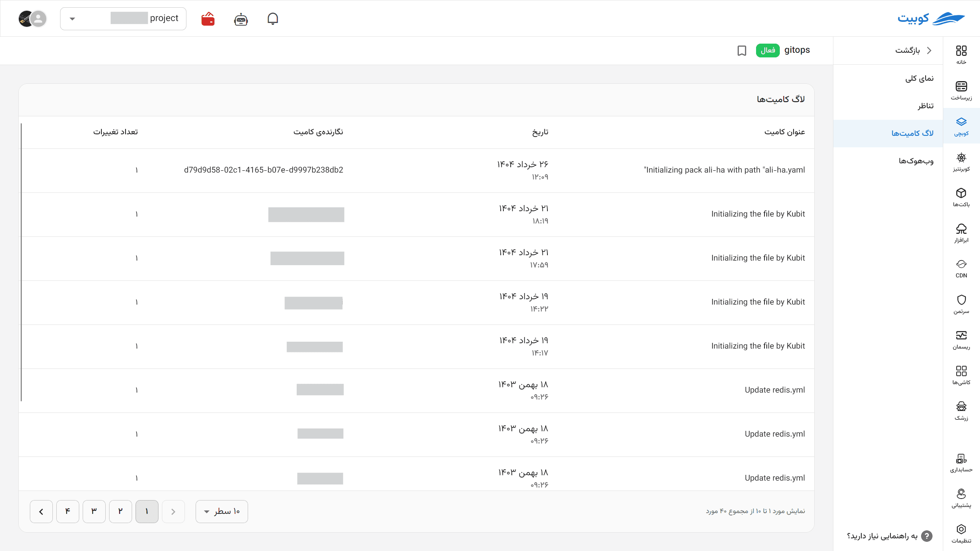Open Cloud software (ابرافزار) section
Screen dimensions: 980x551
click(x=961, y=233)
